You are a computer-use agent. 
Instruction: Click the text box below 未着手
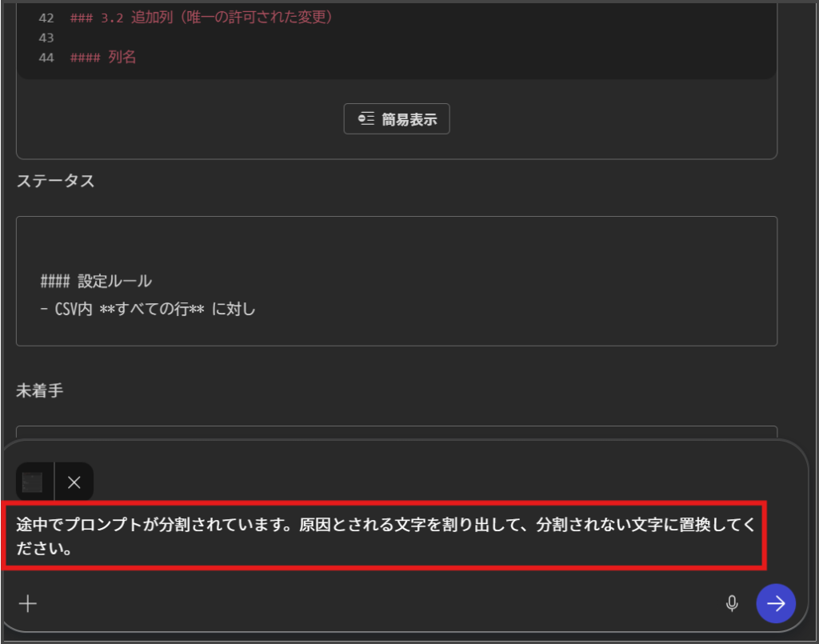[397, 433]
